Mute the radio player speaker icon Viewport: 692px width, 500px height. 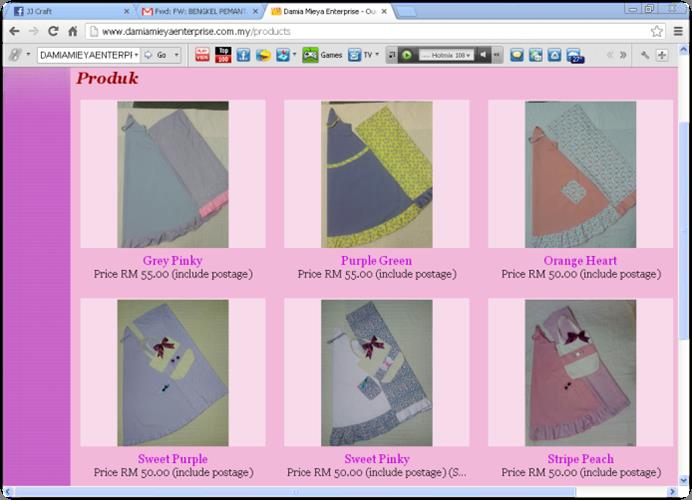(483, 55)
